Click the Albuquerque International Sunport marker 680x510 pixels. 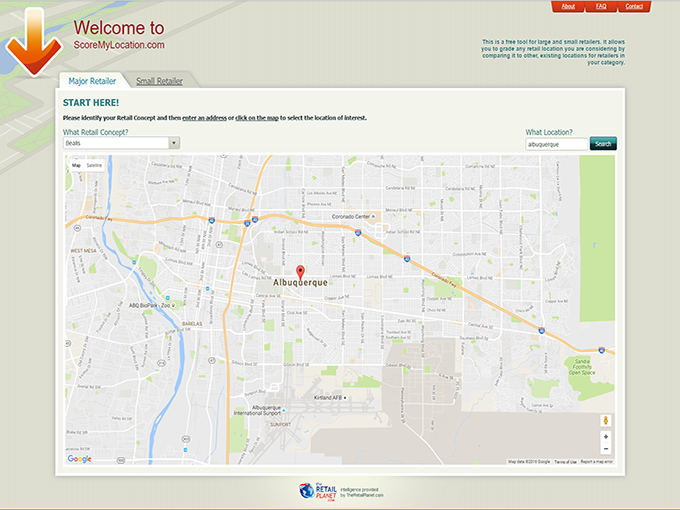[x=284, y=410]
